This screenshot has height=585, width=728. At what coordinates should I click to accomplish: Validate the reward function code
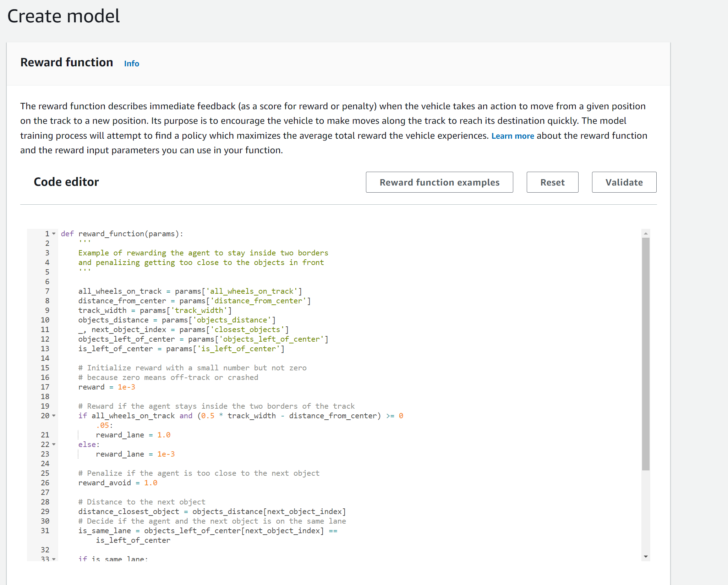pos(624,182)
